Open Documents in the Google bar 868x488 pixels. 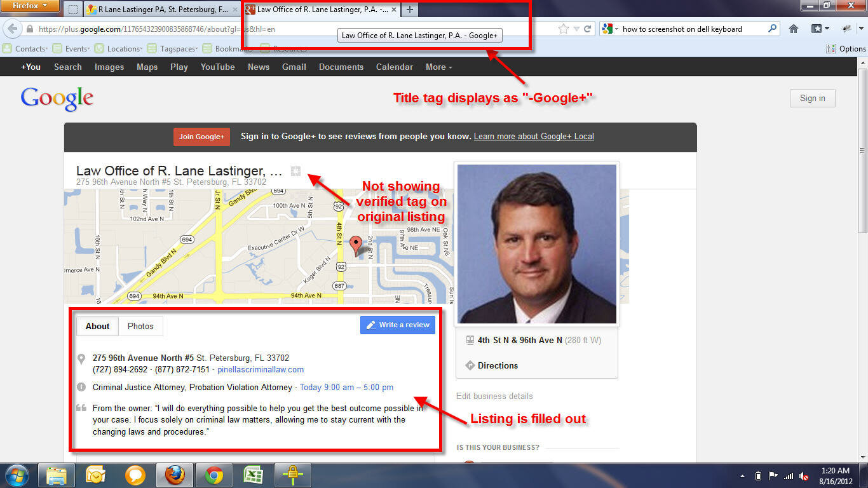click(341, 67)
